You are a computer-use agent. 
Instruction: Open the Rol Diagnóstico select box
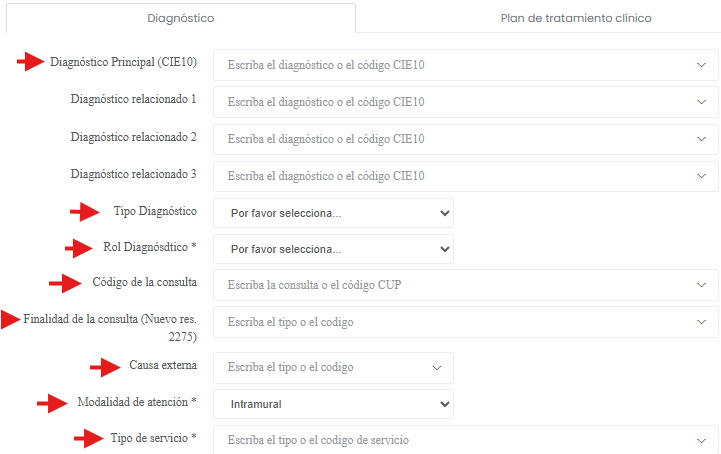333,249
